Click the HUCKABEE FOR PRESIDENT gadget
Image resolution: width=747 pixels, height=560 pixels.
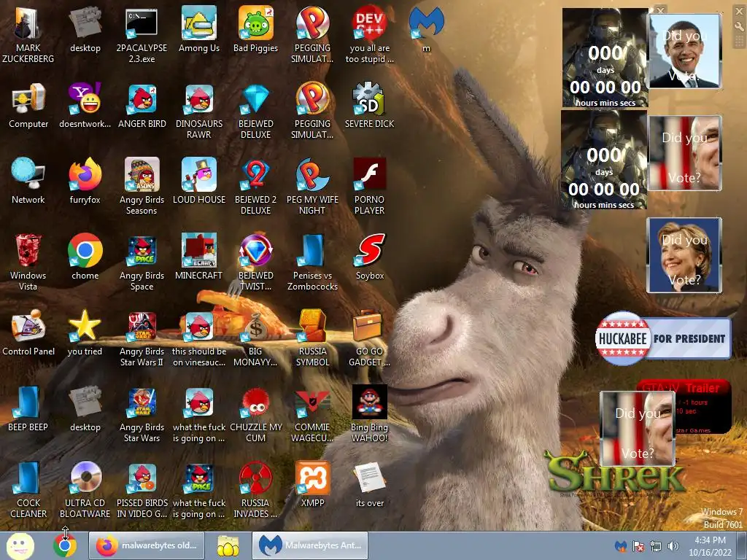coord(662,338)
